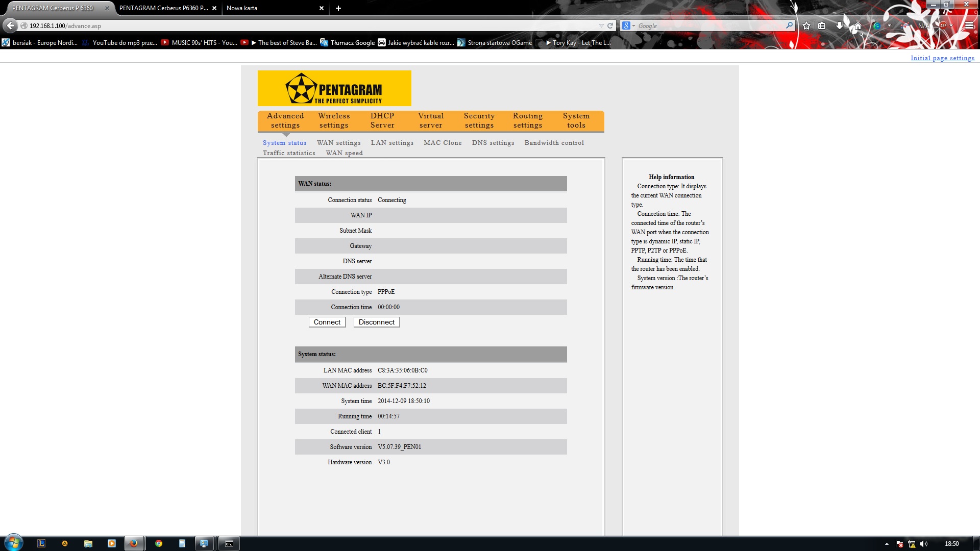The width and height of the screenshot is (980, 551).
Task: Go to the home page icon
Action: click(x=857, y=26)
